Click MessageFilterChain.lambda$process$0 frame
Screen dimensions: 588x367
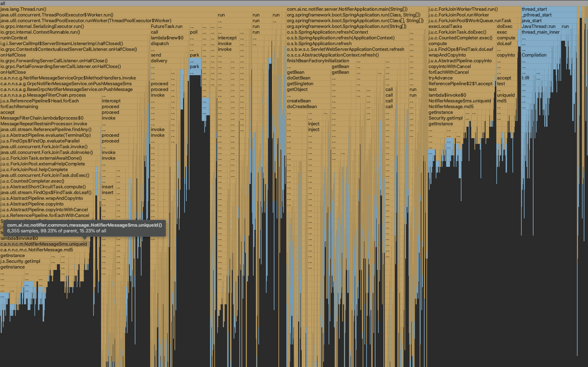[x=51, y=118]
